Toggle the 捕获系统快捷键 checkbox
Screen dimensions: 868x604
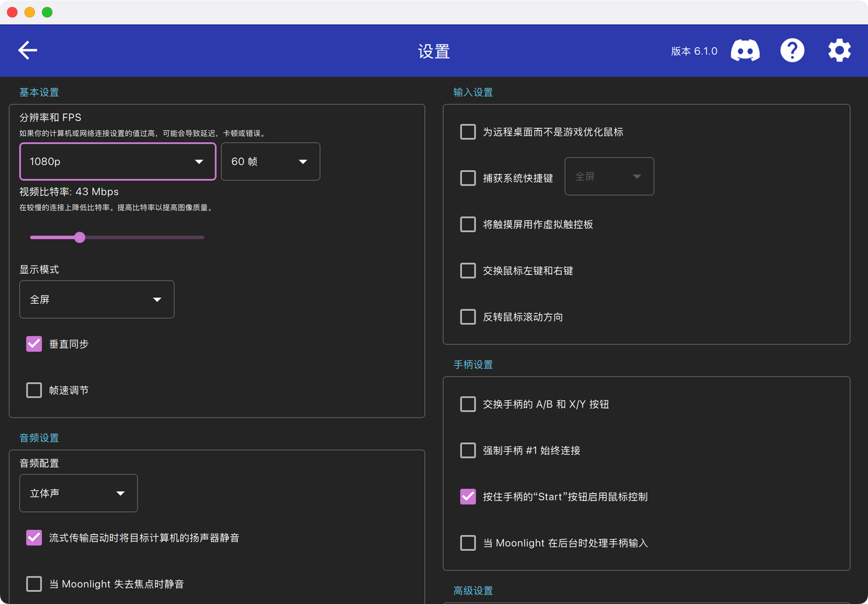468,178
